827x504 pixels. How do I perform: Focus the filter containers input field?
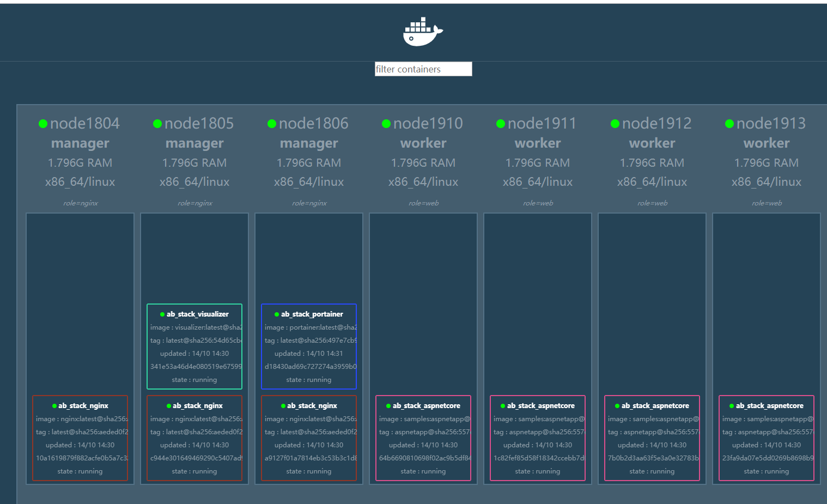423,69
